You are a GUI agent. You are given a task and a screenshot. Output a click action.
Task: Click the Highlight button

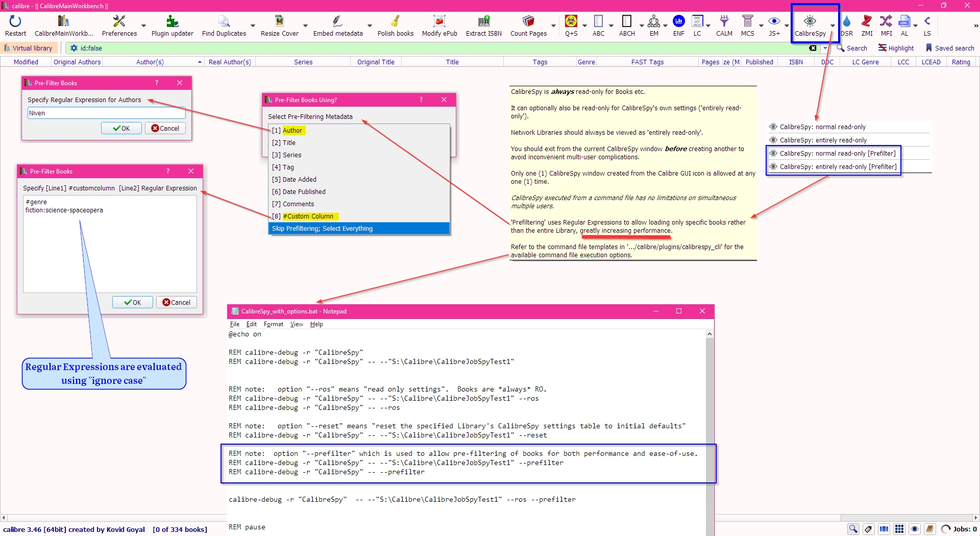click(x=896, y=48)
